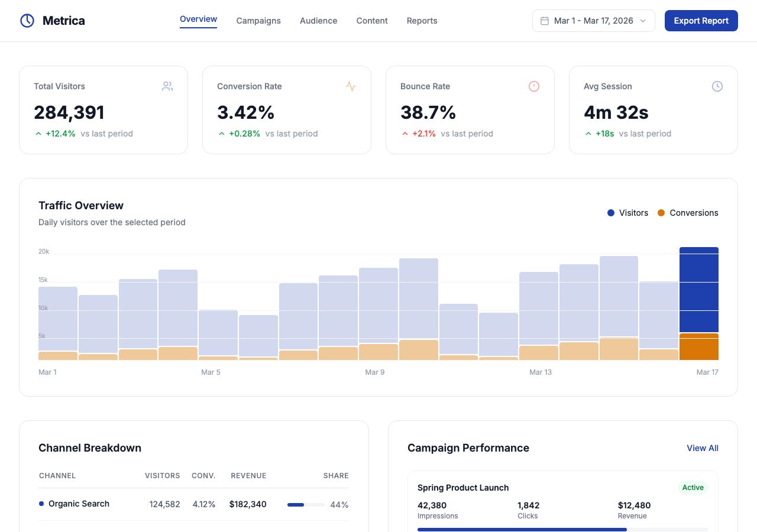Click the Organic Search channel row name
The width and height of the screenshot is (757, 532).
click(79, 504)
